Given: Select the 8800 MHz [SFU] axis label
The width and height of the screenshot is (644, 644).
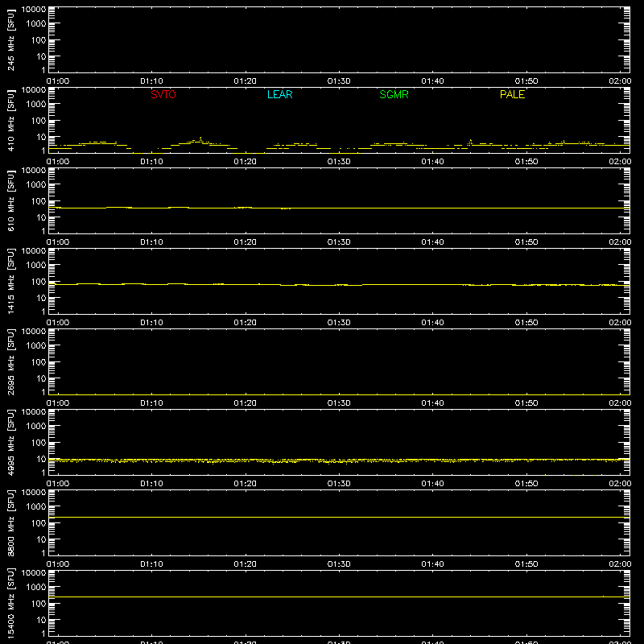Looking at the screenshot, I should click(x=10, y=522).
